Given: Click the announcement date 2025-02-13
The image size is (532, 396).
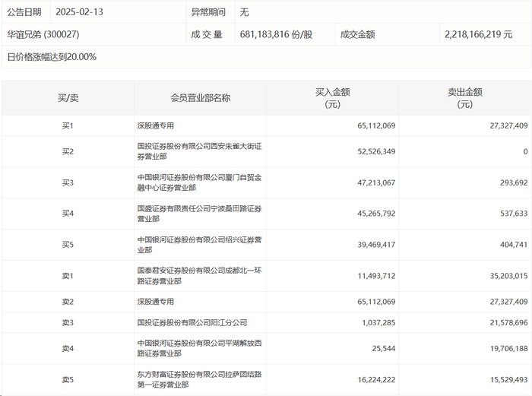Looking at the screenshot, I should coord(79,12).
